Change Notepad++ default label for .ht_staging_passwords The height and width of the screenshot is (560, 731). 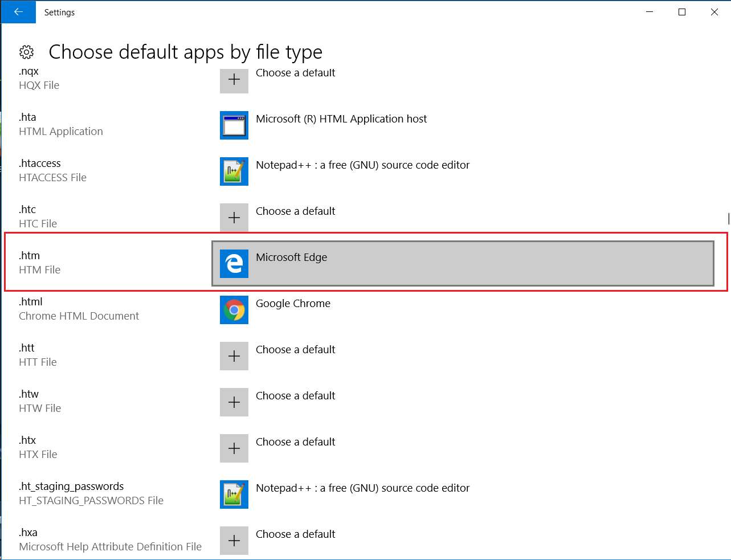click(x=363, y=488)
